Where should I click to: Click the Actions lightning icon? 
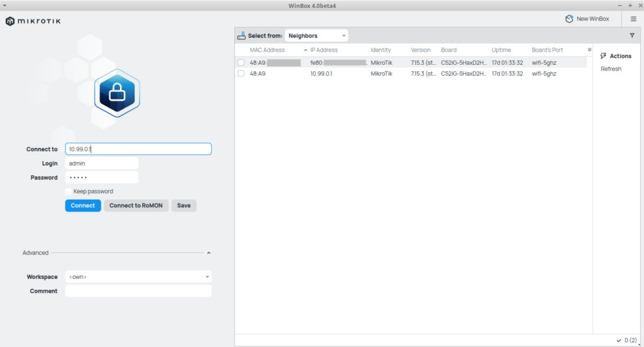(603, 56)
